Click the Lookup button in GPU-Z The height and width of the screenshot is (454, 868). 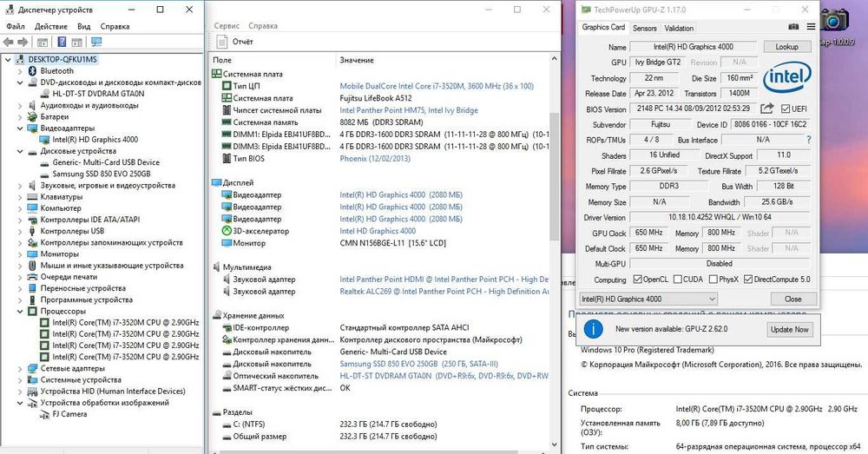pos(786,47)
